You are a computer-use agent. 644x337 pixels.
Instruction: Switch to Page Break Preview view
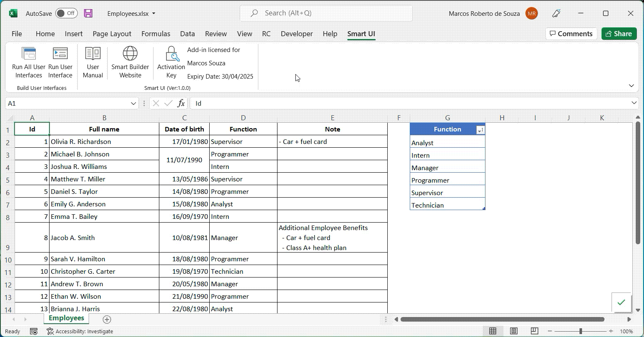click(x=535, y=331)
